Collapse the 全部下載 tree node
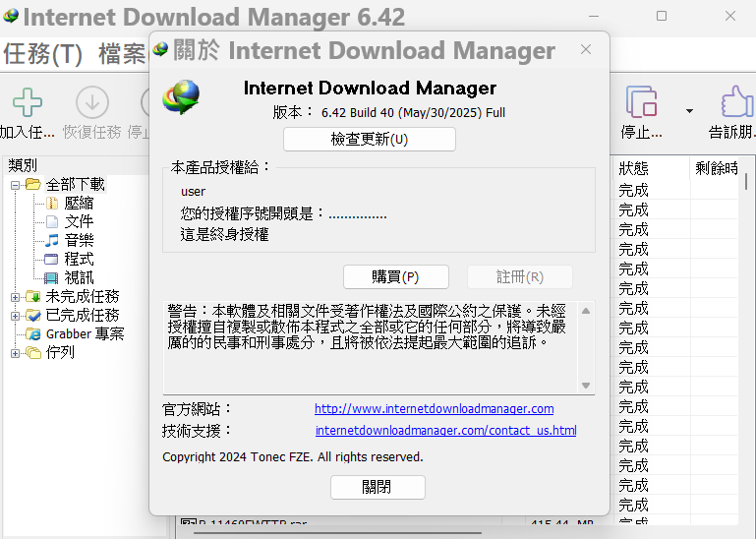The image size is (756, 539). [x=15, y=185]
